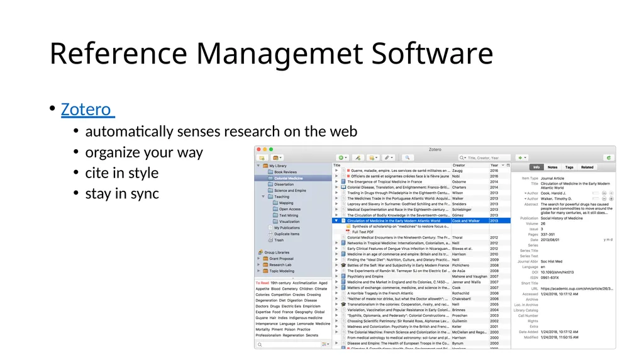The image size is (644, 362).
Task: Open the Full Text PDF attachment
Action: (363, 232)
